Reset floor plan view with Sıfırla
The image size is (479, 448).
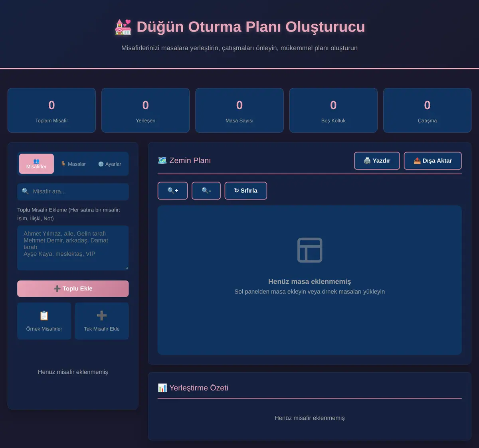245,191
